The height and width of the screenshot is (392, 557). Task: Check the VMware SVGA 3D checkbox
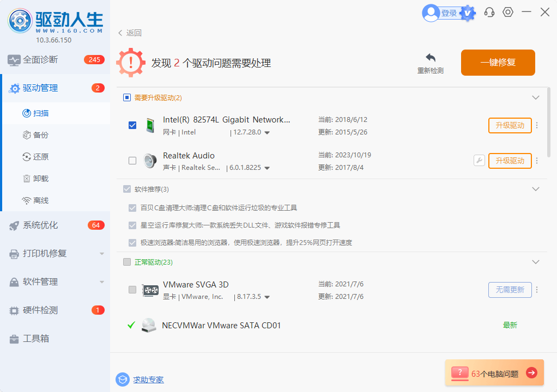pyautogui.click(x=132, y=290)
